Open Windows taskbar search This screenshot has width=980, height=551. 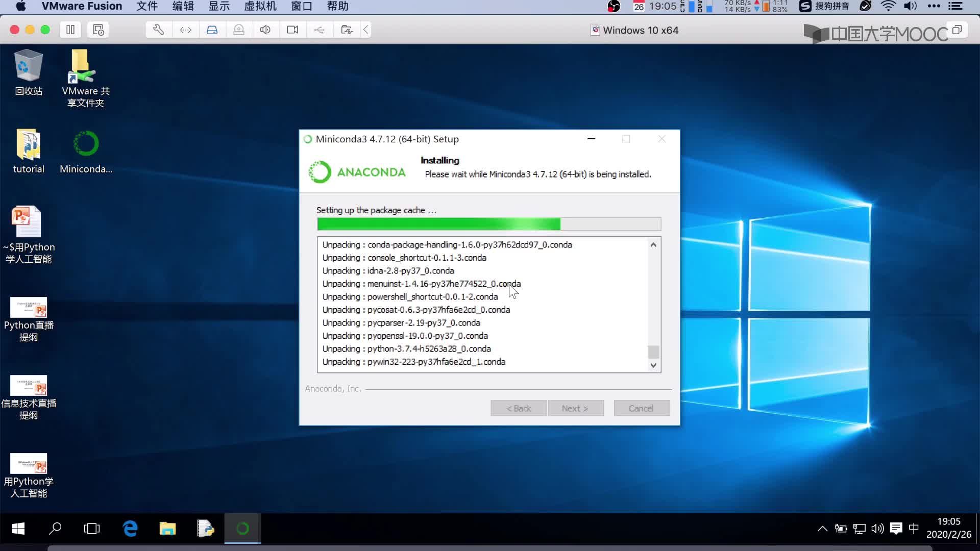coord(55,529)
